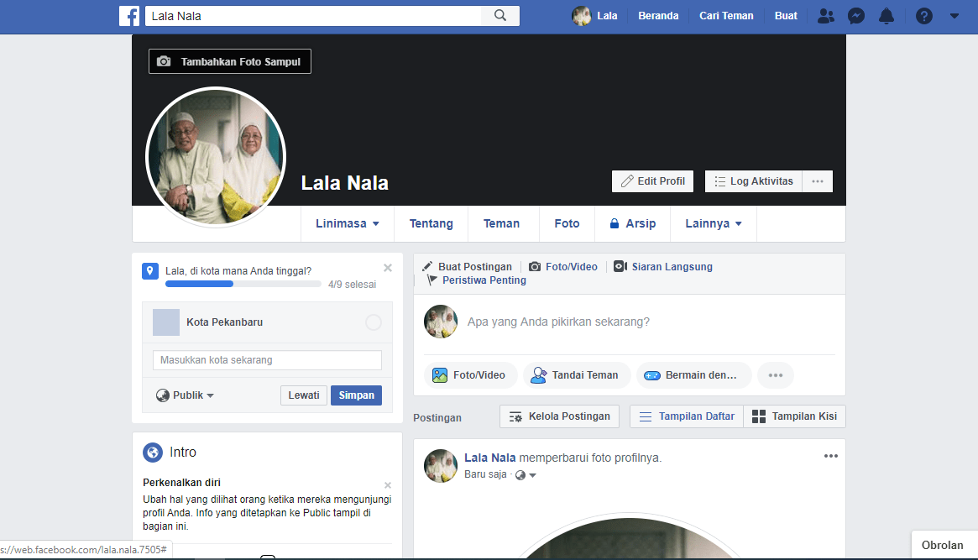Click the Edit Profil button
Image resolution: width=978 pixels, height=560 pixels.
click(x=653, y=181)
